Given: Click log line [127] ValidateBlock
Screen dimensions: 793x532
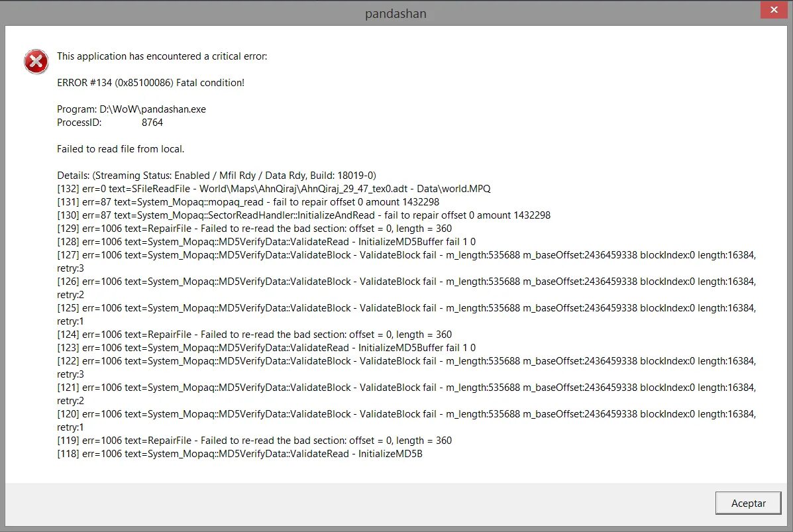Looking at the screenshot, I should pos(407,262).
